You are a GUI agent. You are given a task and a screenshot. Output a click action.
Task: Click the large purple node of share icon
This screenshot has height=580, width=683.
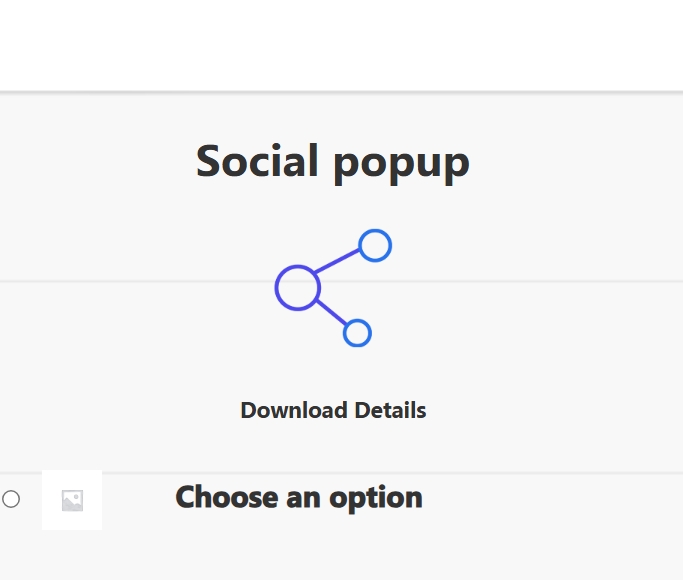(298, 288)
